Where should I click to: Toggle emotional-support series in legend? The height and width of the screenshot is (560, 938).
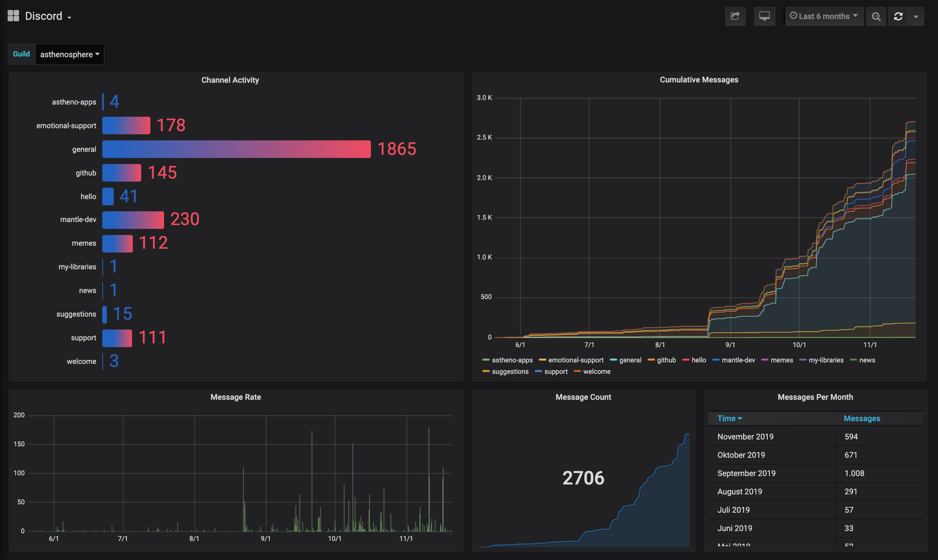coord(575,360)
